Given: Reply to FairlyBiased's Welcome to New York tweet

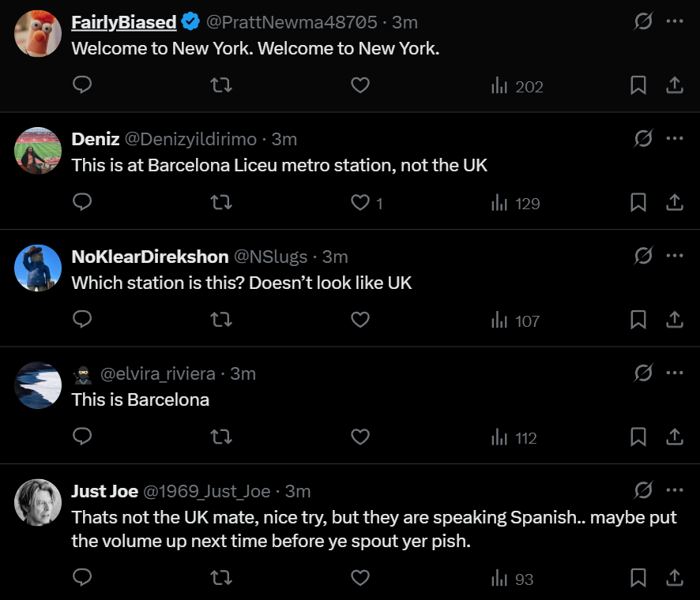Looking at the screenshot, I should coord(83,86).
